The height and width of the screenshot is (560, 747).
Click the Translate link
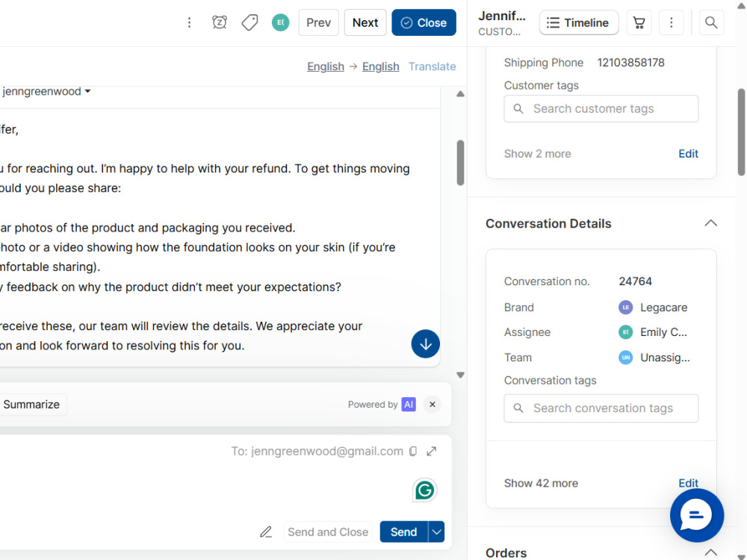(432, 66)
